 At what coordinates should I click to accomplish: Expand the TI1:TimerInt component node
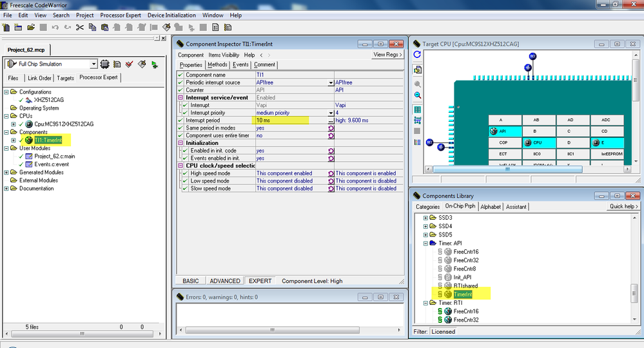[14, 140]
